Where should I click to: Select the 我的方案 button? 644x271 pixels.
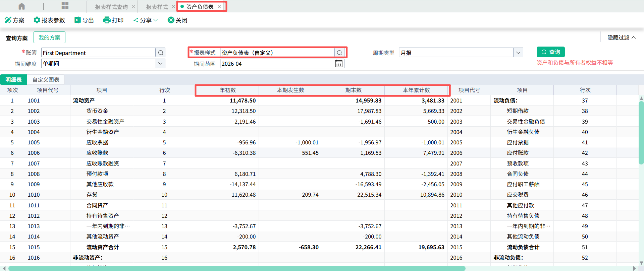(x=49, y=38)
